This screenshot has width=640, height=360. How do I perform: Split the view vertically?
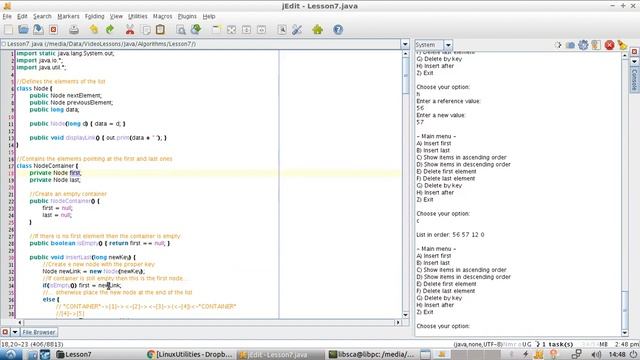pos(262,29)
